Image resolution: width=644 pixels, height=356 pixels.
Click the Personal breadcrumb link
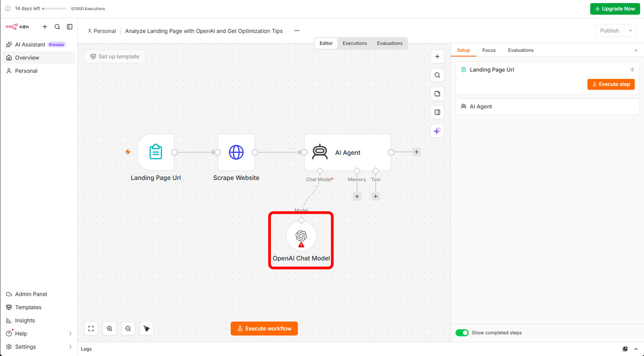pyautogui.click(x=102, y=31)
